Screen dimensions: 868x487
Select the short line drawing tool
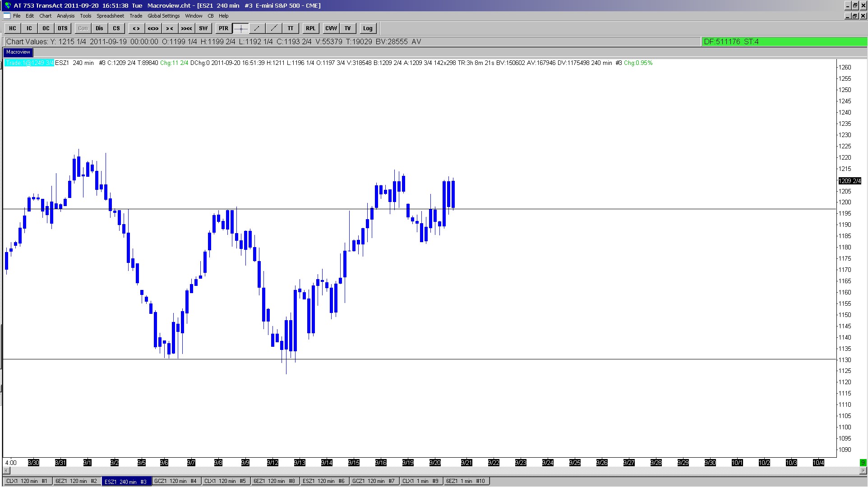(x=257, y=28)
